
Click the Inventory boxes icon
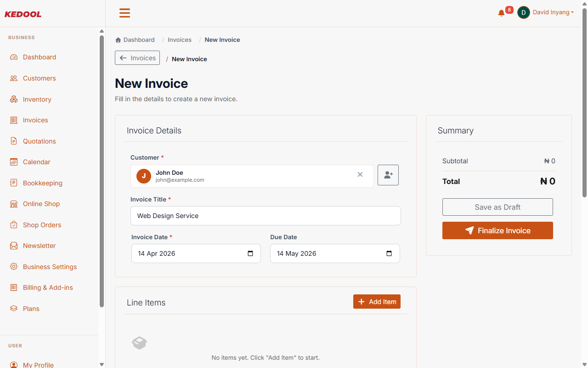click(x=14, y=99)
